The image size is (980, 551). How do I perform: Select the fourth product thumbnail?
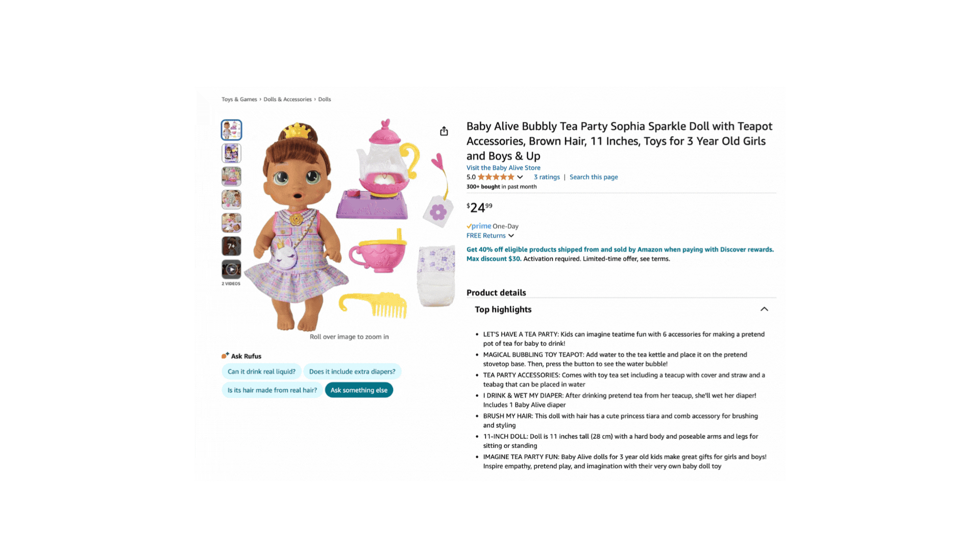coord(231,199)
